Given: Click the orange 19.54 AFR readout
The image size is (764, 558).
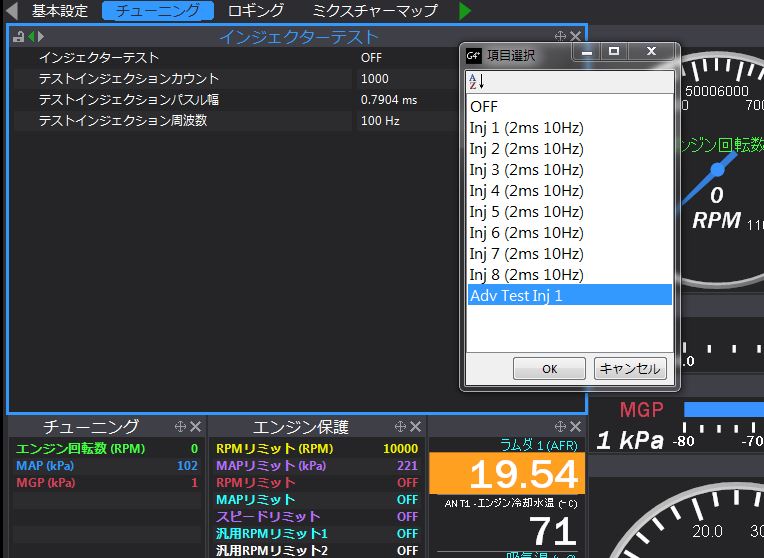Looking at the screenshot, I should (x=507, y=474).
